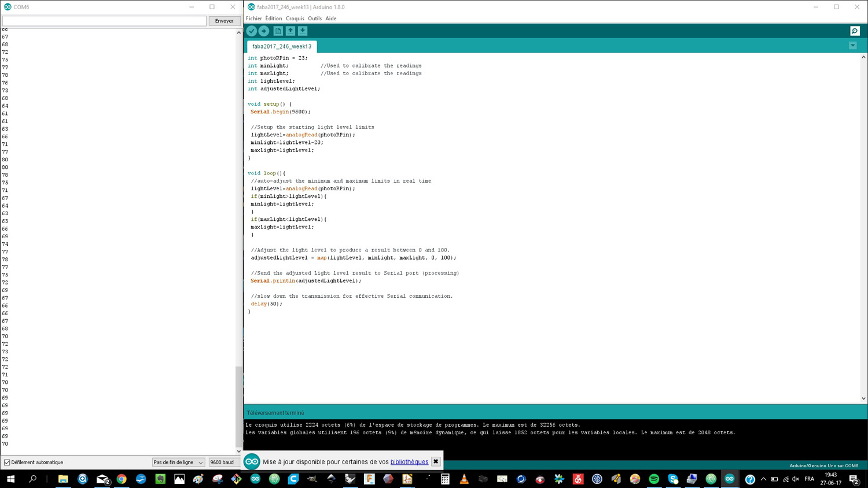Create a new sketch with the page icon

pos(278,31)
